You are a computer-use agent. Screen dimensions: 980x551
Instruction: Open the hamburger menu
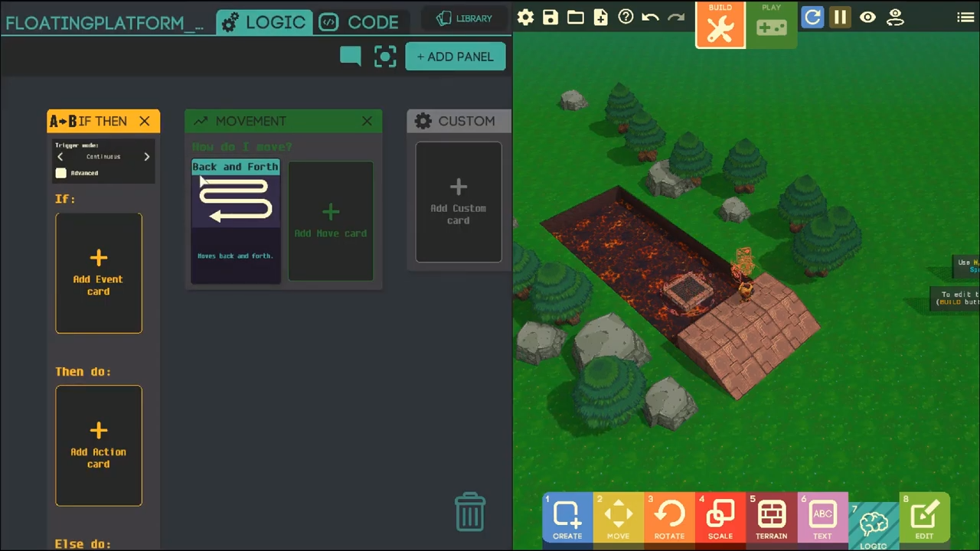pyautogui.click(x=965, y=18)
